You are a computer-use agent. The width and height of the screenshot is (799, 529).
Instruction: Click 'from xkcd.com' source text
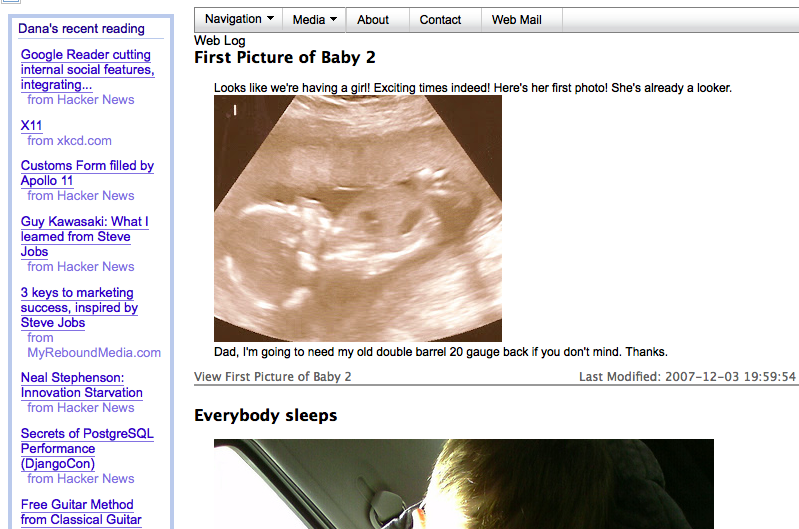click(69, 141)
